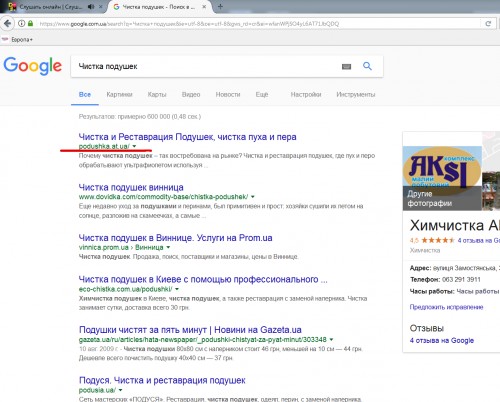Click the Предложить исправление link
This screenshot has width=500, height=402.
tap(446, 307)
